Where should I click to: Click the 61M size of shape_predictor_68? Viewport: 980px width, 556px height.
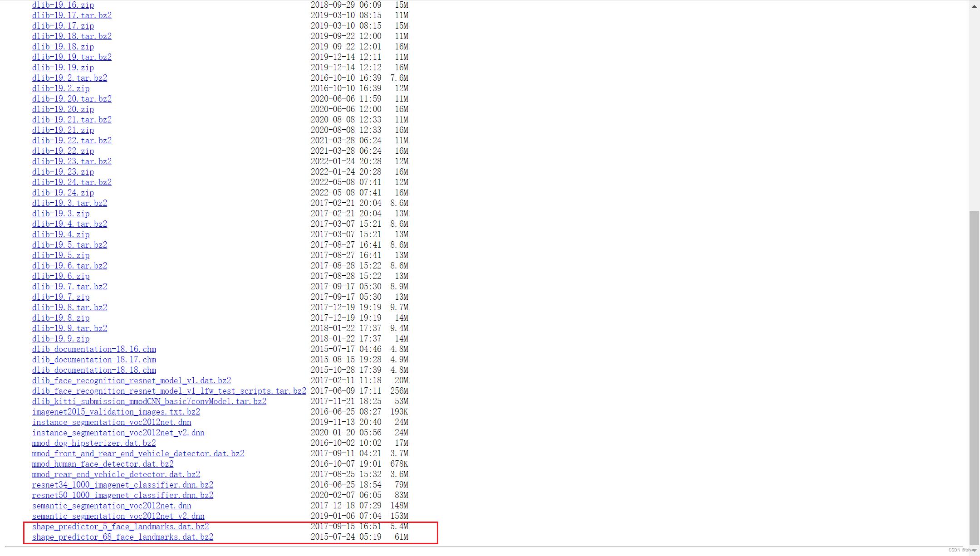pos(402,537)
